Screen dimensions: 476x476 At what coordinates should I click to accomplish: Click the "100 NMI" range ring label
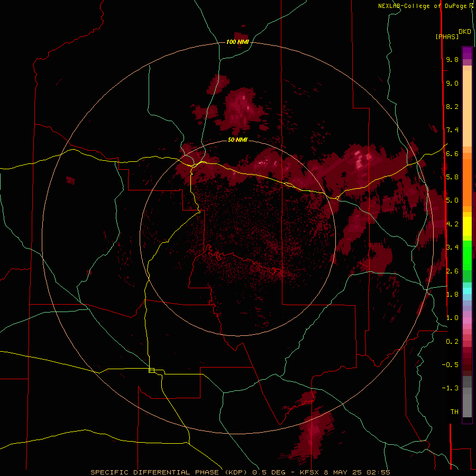coord(237,42)
